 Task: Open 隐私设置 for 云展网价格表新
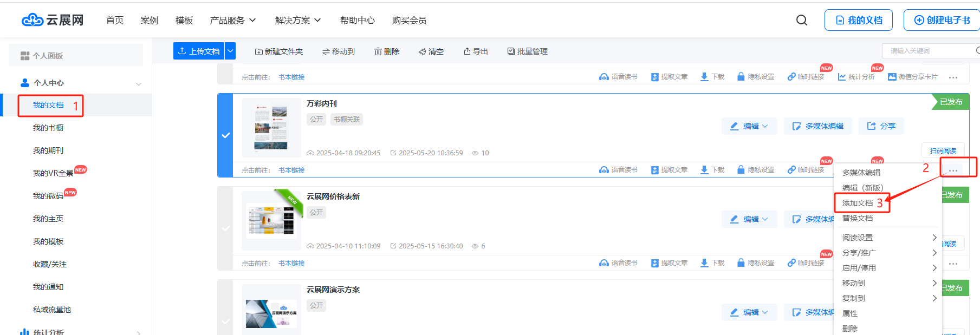pyautogui.click(x=756, y=263)
